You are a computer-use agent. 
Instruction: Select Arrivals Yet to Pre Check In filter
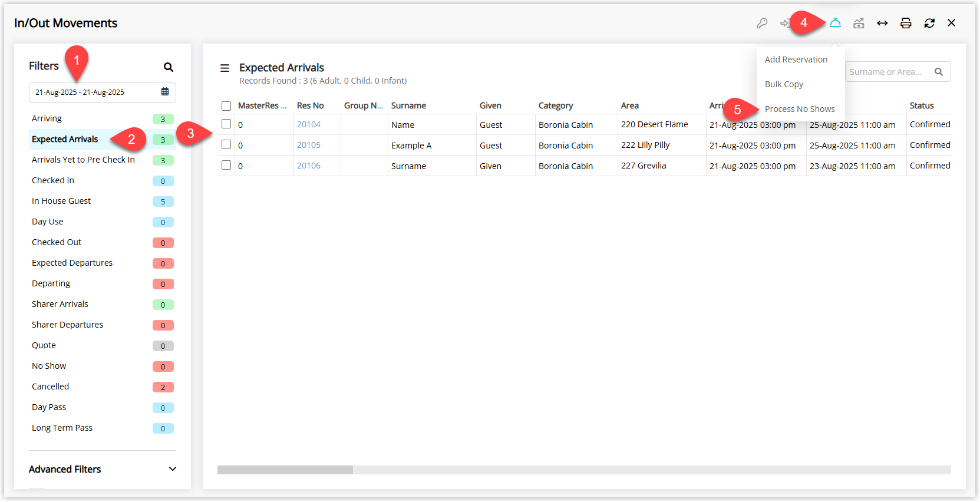[103, 160]
